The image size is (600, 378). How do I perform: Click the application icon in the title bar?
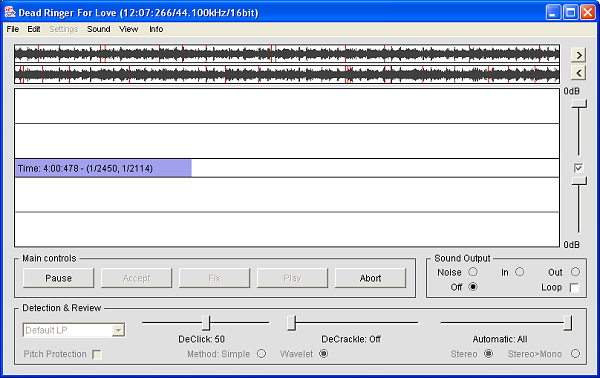point(10,12)
